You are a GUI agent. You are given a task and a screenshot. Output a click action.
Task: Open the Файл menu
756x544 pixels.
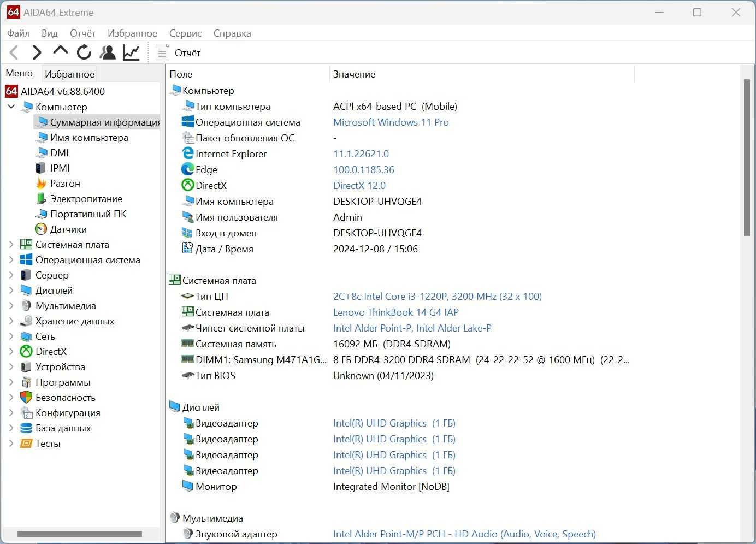pyautogui.click(x=18, y=33)
